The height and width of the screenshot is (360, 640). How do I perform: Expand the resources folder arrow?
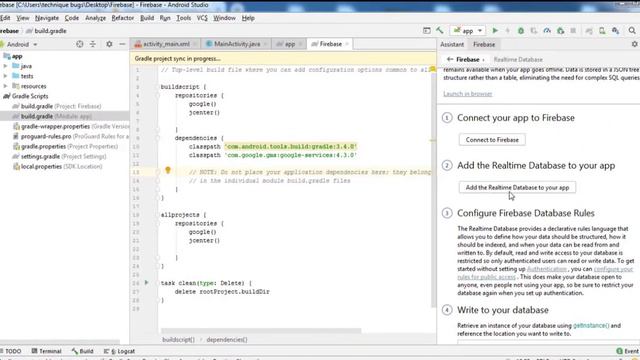[x=5, y=86]
